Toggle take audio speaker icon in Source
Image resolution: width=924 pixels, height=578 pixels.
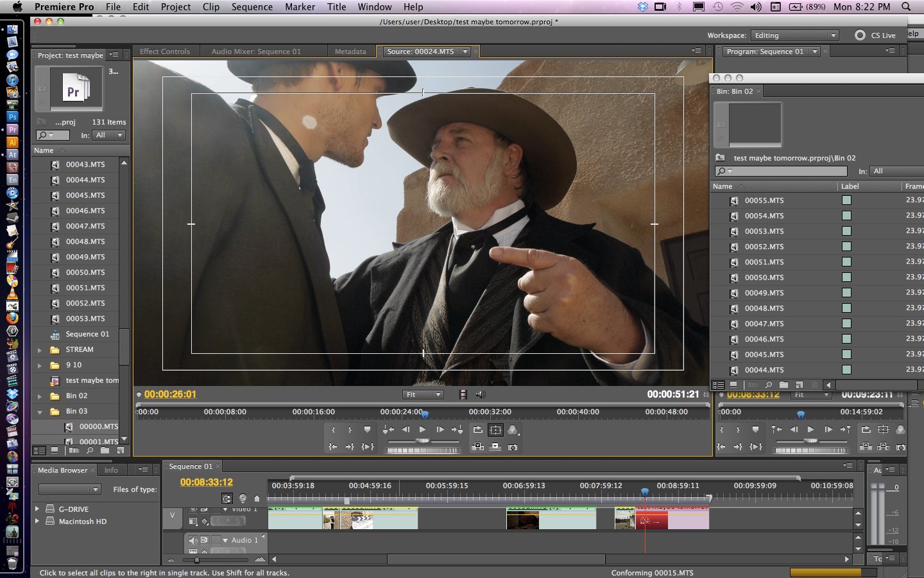(x=480, y=394)
